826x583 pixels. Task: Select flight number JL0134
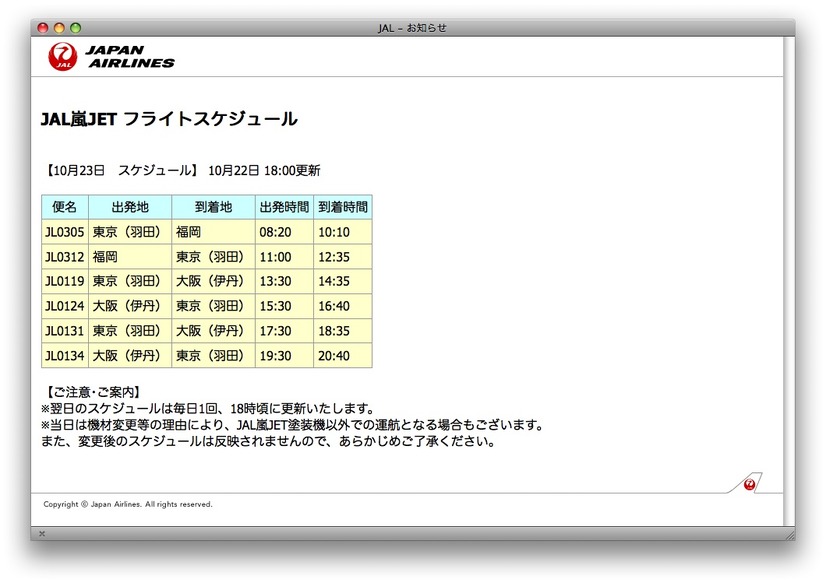click(64, 355)
